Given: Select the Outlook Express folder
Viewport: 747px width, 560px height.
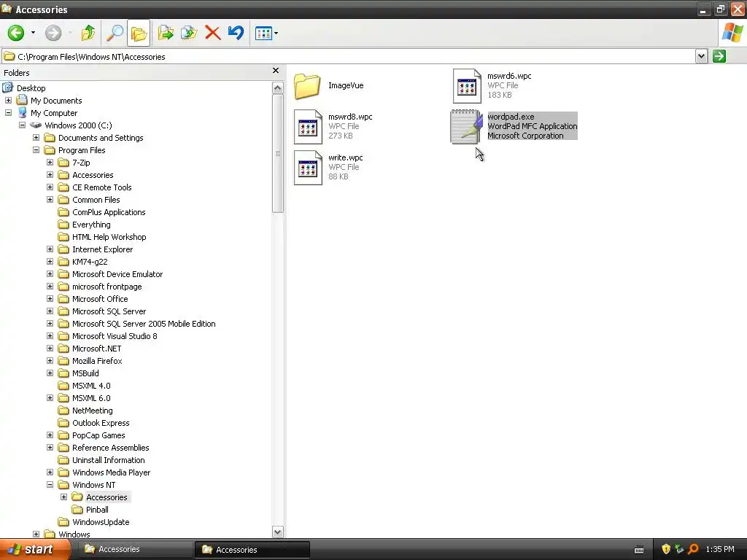Looking at the screenshot, I should click(101, 423).
